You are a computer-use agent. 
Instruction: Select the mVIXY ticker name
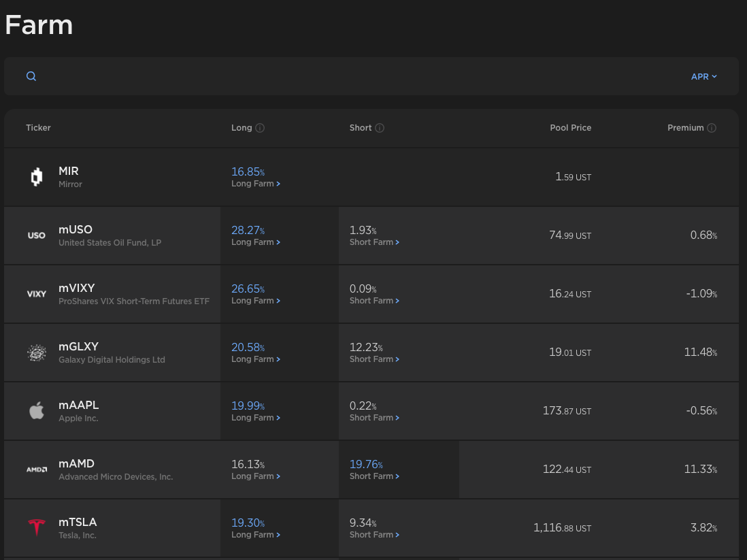tap(77, 288)
